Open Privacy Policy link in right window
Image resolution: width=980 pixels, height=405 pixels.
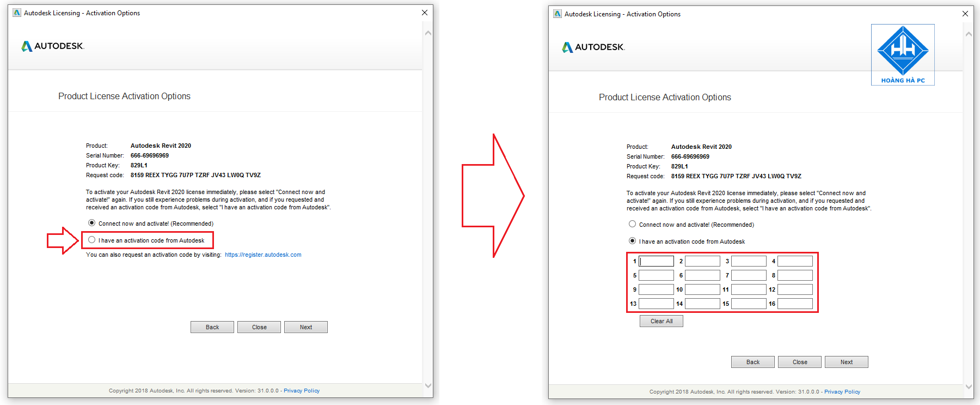pos(842,392)
